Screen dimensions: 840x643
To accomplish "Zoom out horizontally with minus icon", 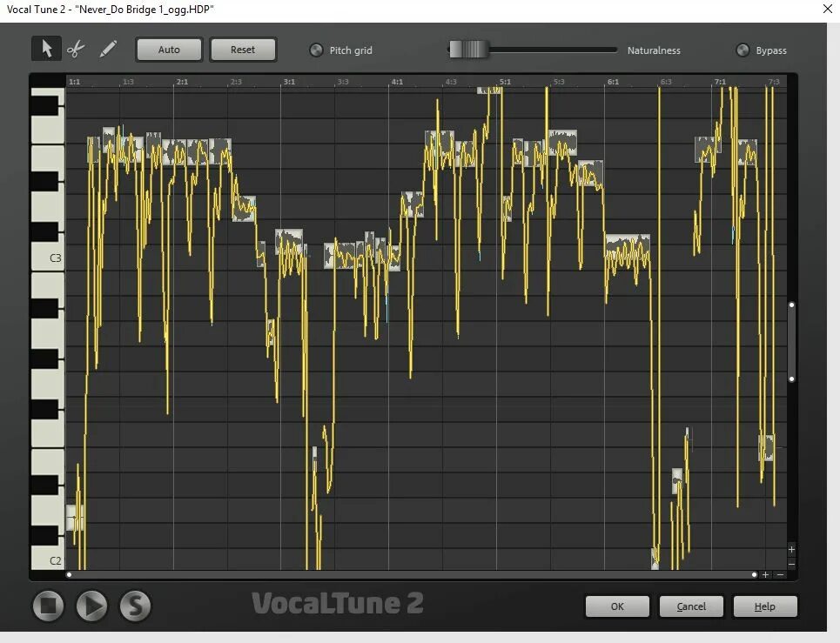I will coord(780,574).
